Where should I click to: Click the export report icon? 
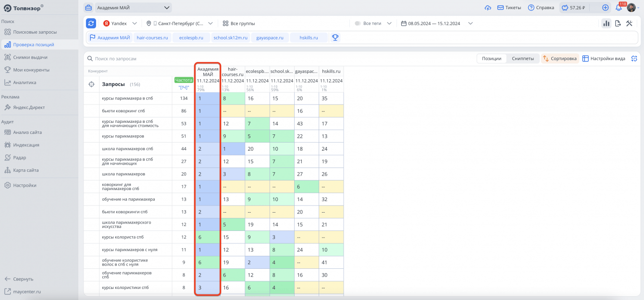pyautogui.click(x=618, y=24)
